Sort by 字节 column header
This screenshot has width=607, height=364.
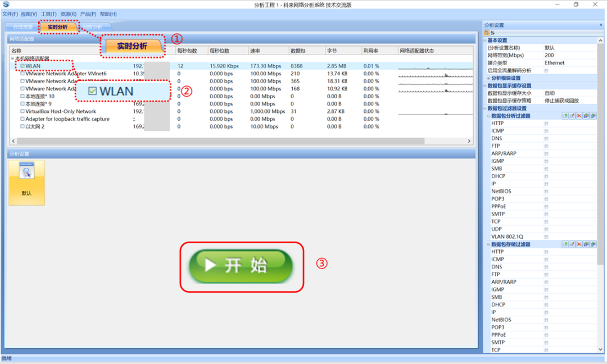click(x=343, y=51)
